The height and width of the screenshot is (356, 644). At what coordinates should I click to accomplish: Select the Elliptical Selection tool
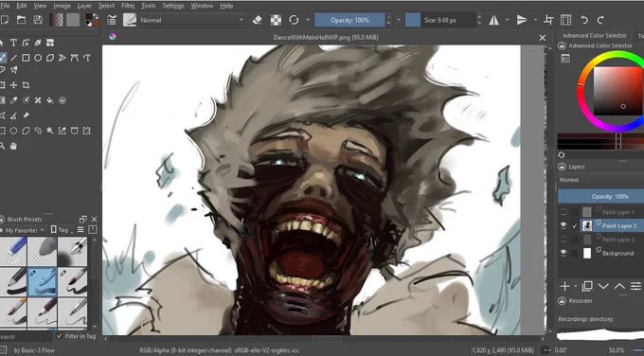13,131
